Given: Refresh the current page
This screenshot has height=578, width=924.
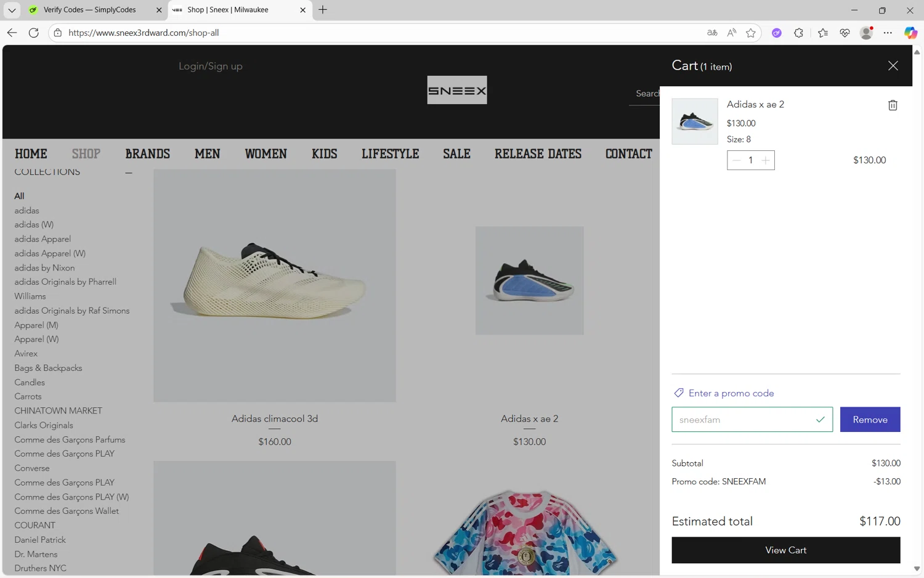Looking at the screenshot, I should point(34,33).
